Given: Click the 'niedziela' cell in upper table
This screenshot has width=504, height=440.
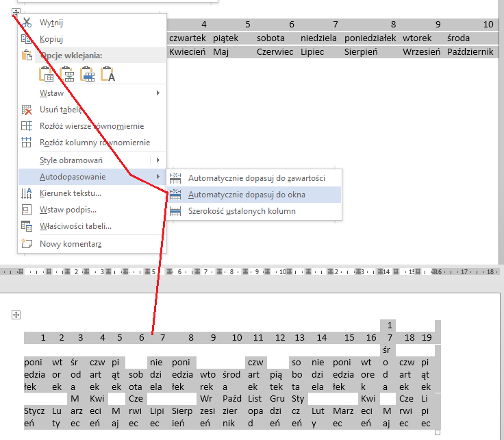Looking at the screenshot, I should (318, 38).
